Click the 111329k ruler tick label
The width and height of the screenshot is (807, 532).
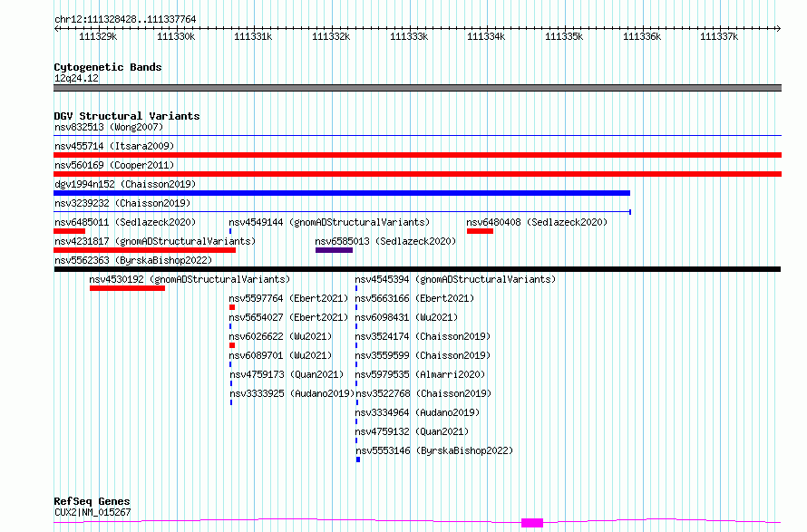tap(98, 36)
